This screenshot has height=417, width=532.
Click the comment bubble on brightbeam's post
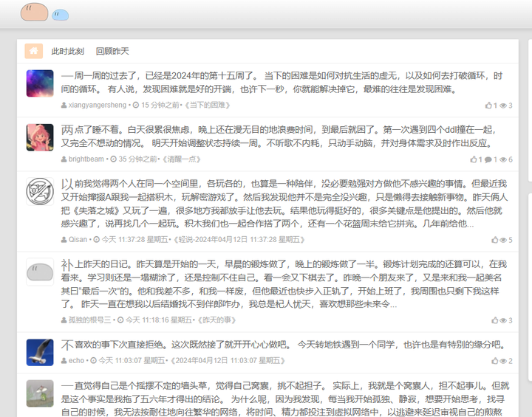[488, 159]
